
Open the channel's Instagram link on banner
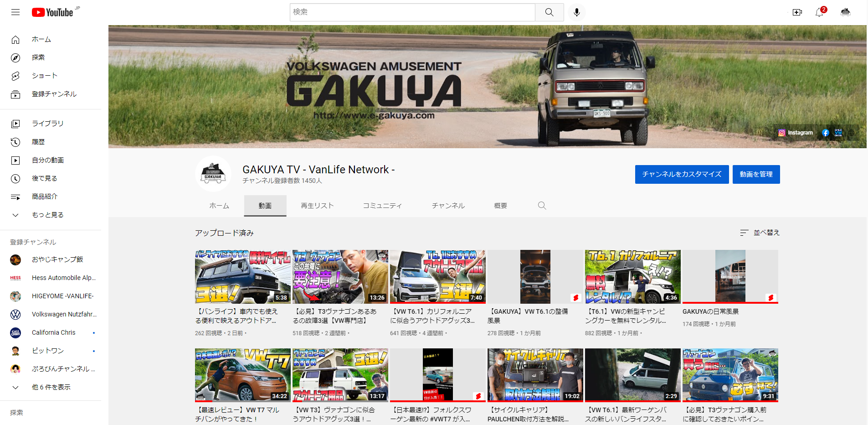pos(796,132)
